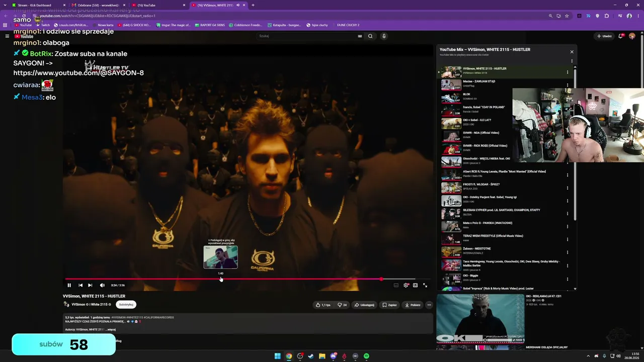Show hidden system tray icons
The image size is (644, 362).
(x=589, y=356)
